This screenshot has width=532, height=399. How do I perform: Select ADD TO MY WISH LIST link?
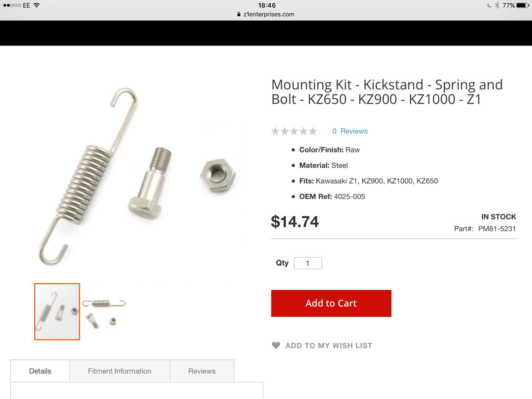(x=329, y=345)
